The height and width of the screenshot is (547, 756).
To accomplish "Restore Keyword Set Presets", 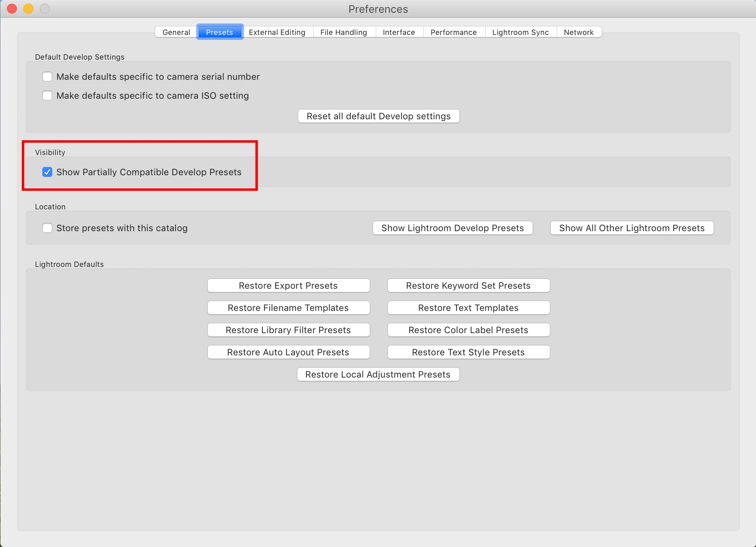I will click(468, 285).
